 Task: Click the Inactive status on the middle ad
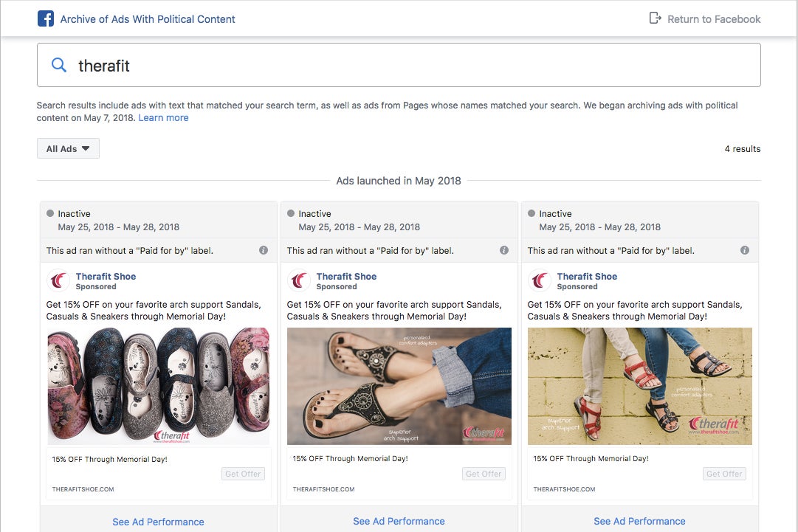pos(315,214)
